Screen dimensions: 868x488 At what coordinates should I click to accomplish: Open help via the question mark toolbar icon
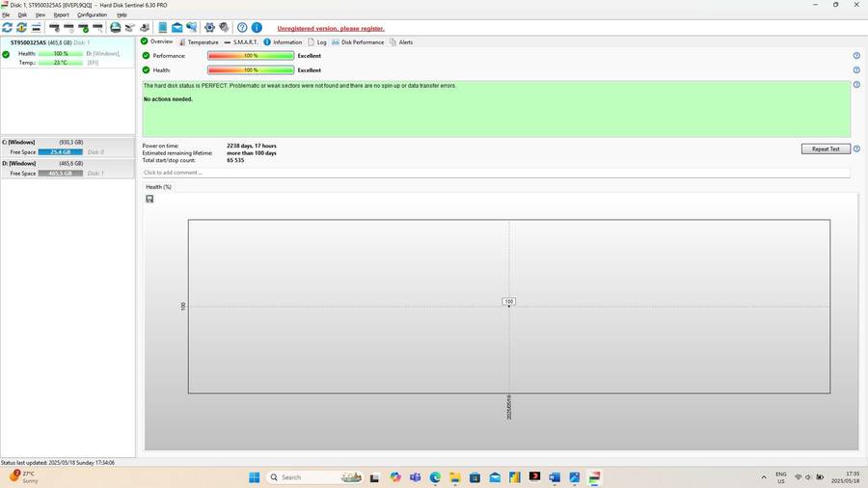tap(242, 28)
